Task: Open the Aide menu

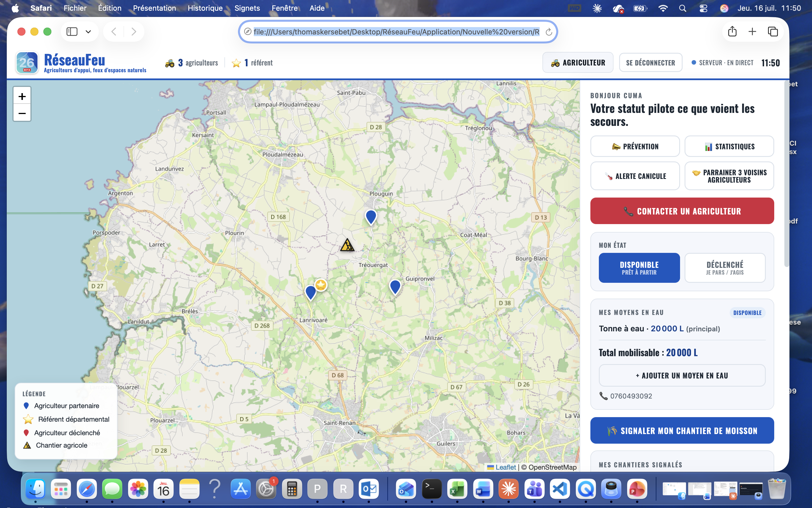Action: [317, 8]
